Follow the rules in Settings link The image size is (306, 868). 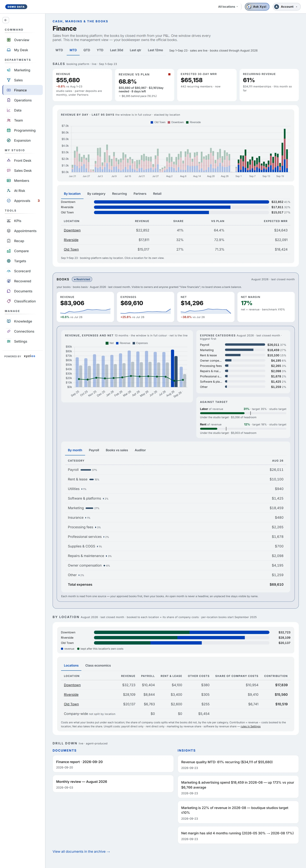coord(250,727)
